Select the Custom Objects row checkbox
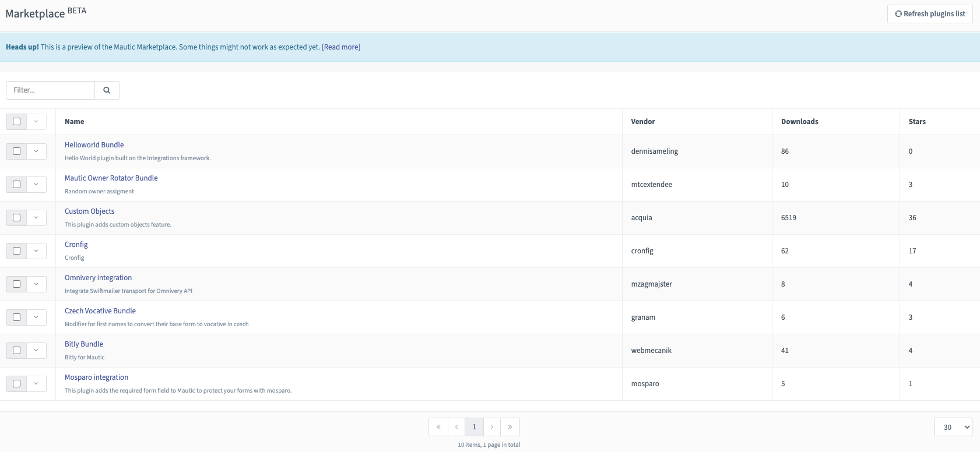 [16, 218]
